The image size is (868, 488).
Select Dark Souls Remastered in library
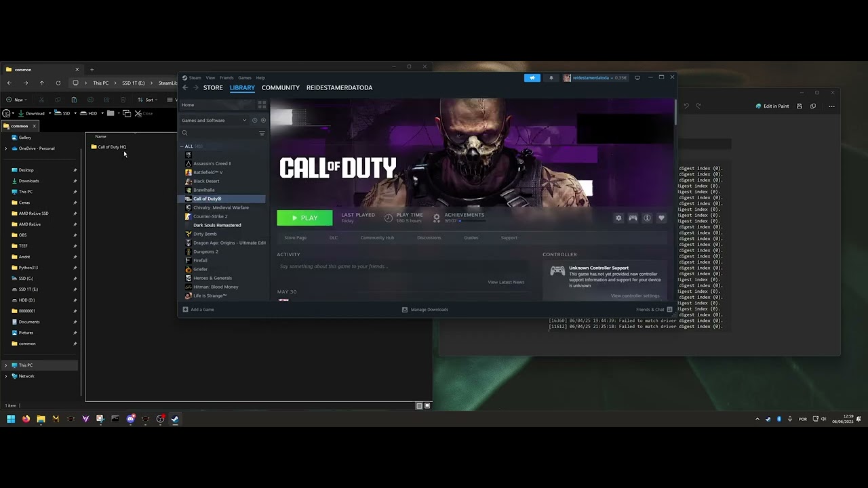[217, 225]
